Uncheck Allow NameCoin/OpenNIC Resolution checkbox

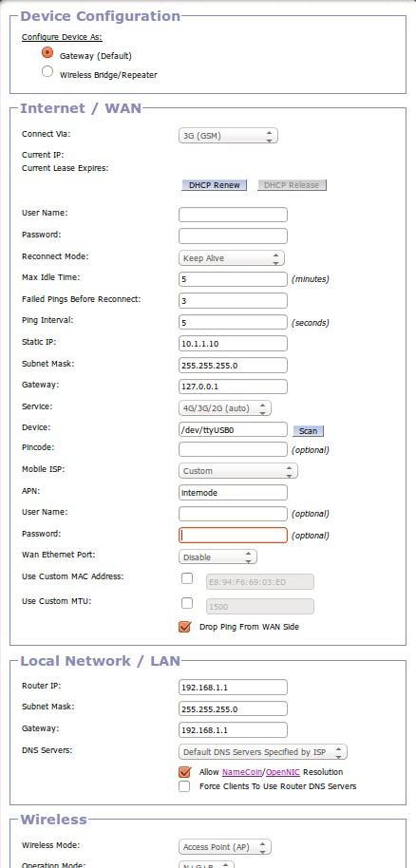(185, 772)
